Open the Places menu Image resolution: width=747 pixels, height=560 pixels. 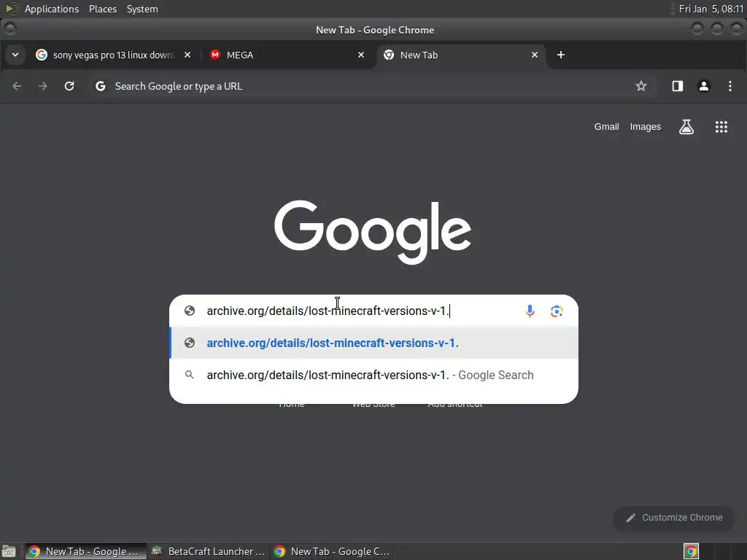coord(102,9)
